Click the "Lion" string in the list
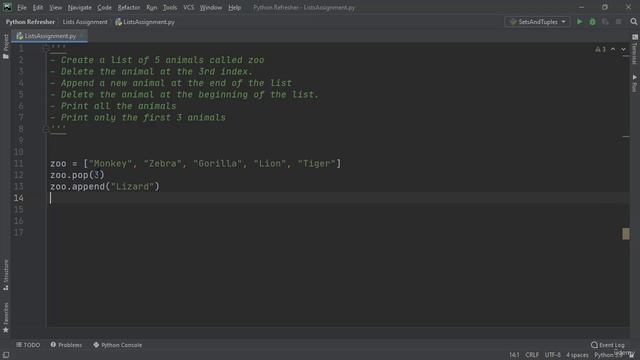640x360 pixels. 269,164
